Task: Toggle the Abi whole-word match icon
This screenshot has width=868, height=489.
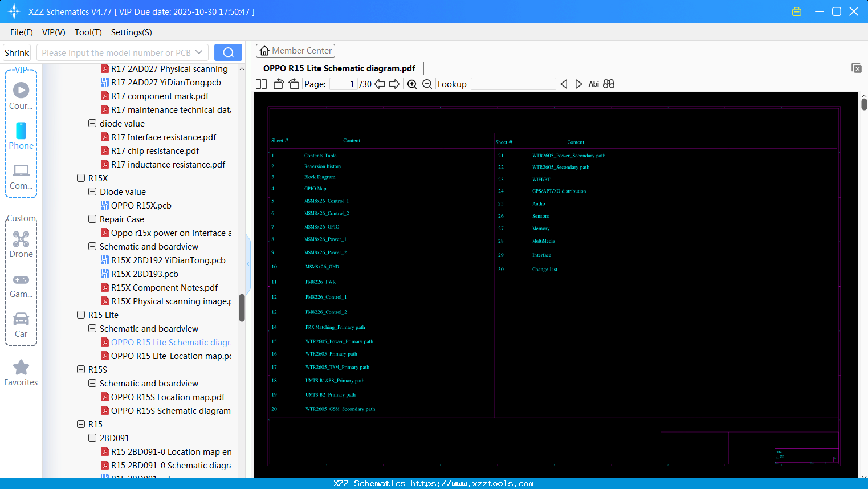Action: coord(593,84)
